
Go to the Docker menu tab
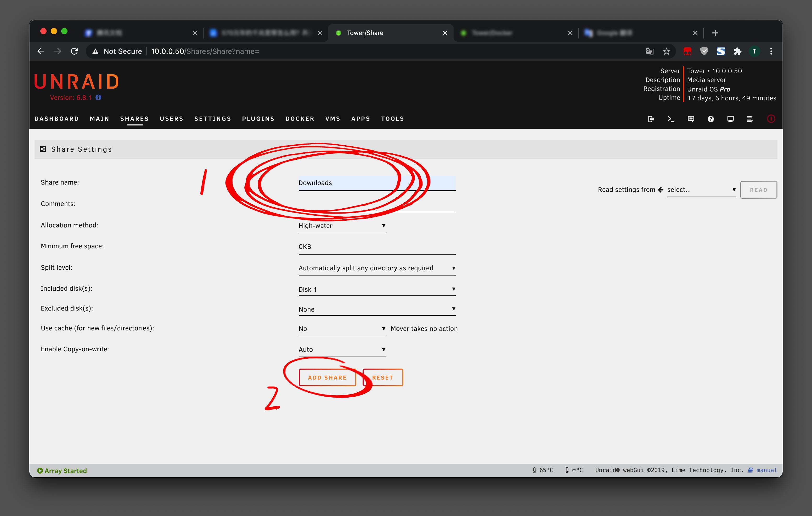point(300,119)
